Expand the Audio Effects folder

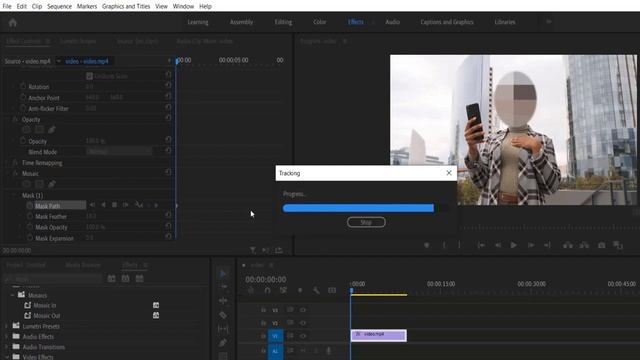6,336
